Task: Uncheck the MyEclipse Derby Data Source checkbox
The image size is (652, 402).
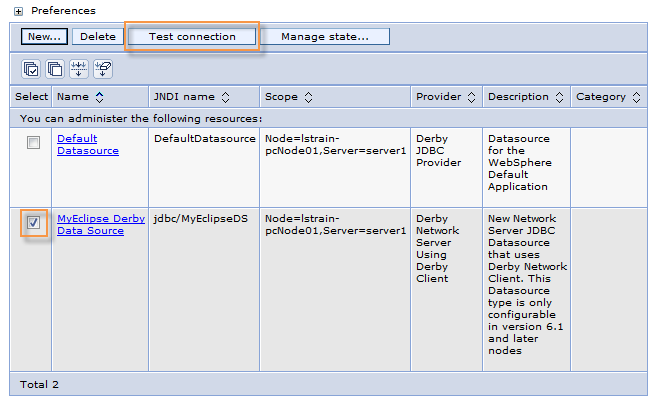Action: click(x=33, y=223)
